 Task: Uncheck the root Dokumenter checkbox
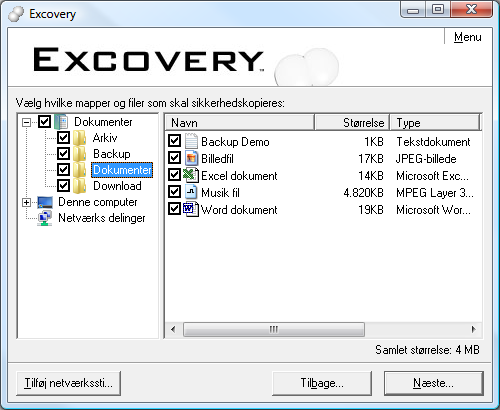tap(45, 122)
